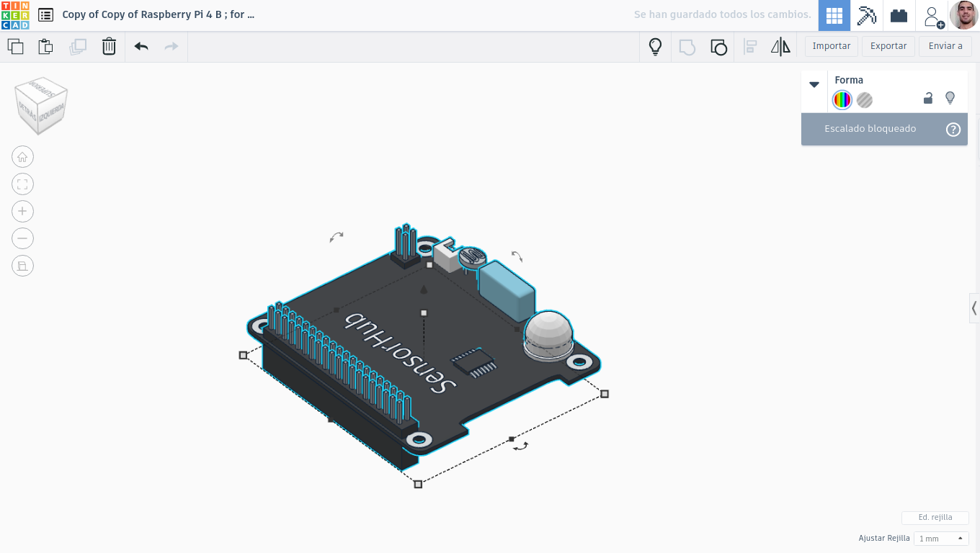The width and height of the screenshot is (980, 553).
Task: Click the Copy tool icon
Action: [x=15, y=47]
